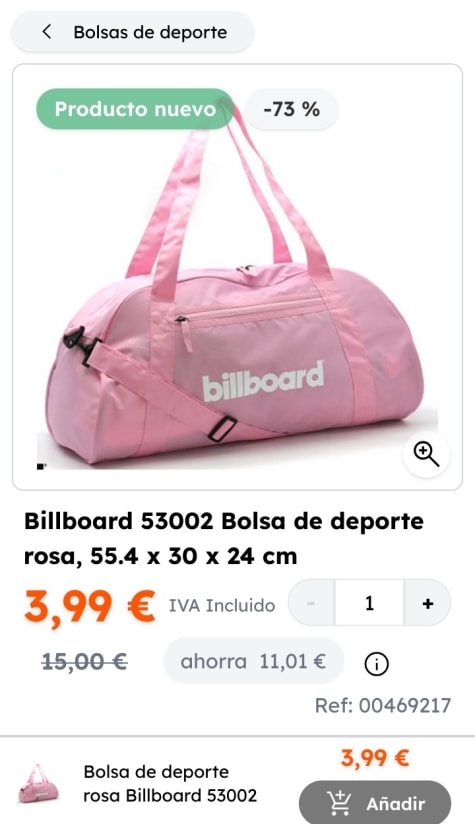Screen dimensions: 475x824
Task: Go back to Bolsas de deporte
Action: coord(132,32)
